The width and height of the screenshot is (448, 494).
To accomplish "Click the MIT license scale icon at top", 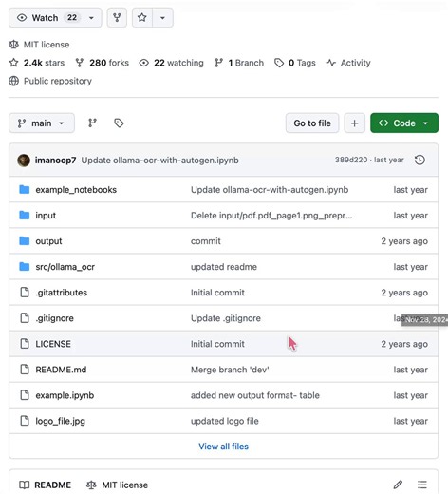I will coord(13,45).
